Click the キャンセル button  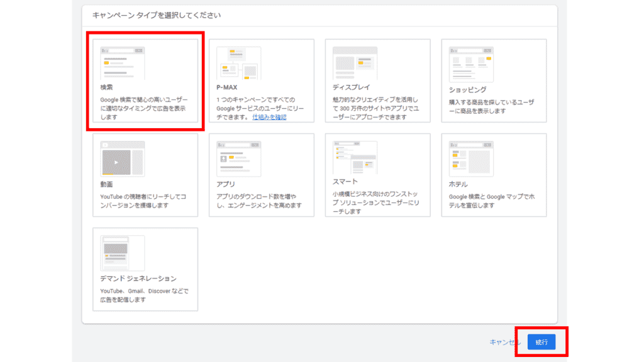(504, 343)
